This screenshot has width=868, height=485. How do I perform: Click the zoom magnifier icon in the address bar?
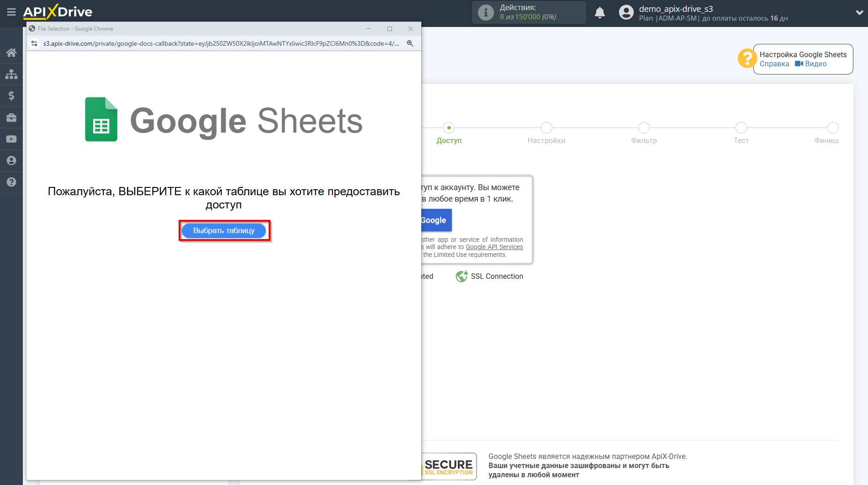(410, 43)
